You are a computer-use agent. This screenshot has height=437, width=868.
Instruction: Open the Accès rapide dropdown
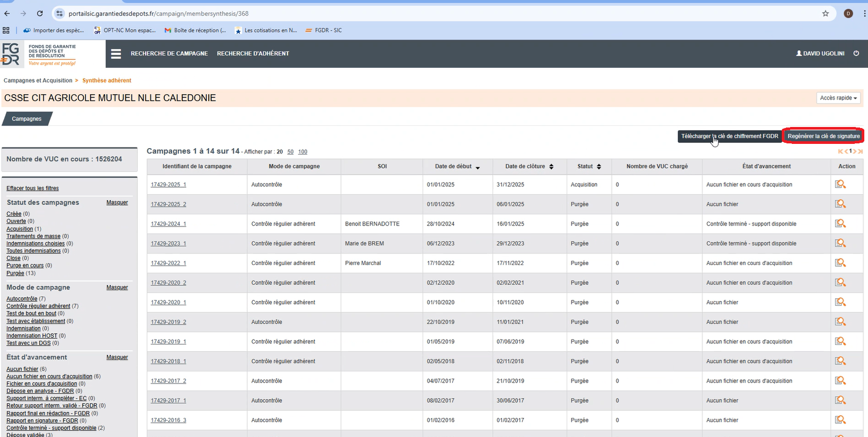[x=838, y=98]
